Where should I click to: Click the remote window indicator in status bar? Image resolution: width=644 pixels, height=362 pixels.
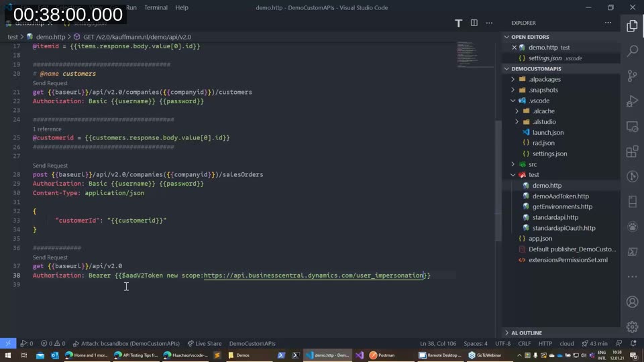(x=8, y=343)
